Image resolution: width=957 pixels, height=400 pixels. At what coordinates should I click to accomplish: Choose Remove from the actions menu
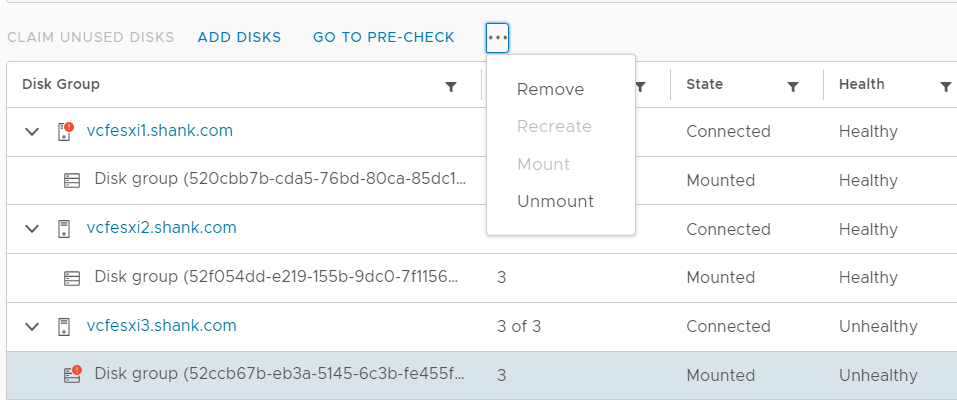[551, 90]
